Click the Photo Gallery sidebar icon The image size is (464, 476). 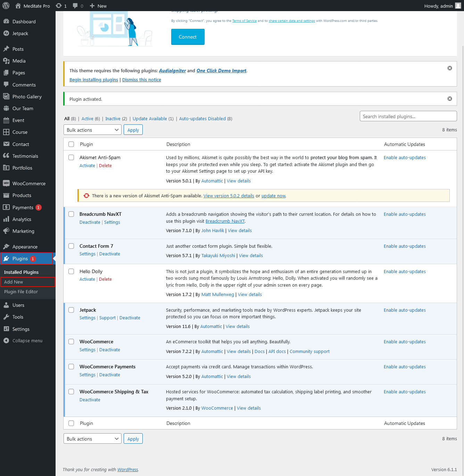point(6,96)
